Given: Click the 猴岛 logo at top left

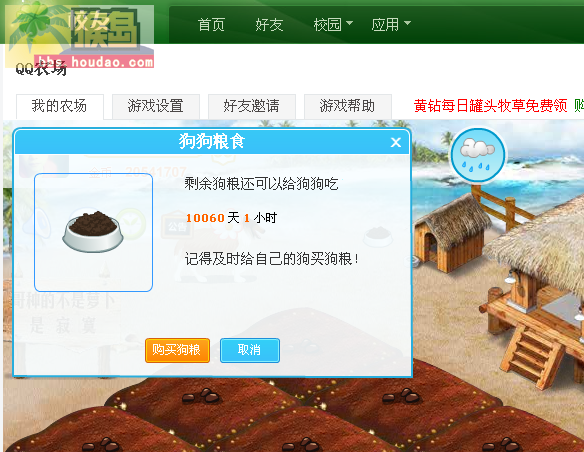Looking at the screenshot, I should tap(79, 35).
